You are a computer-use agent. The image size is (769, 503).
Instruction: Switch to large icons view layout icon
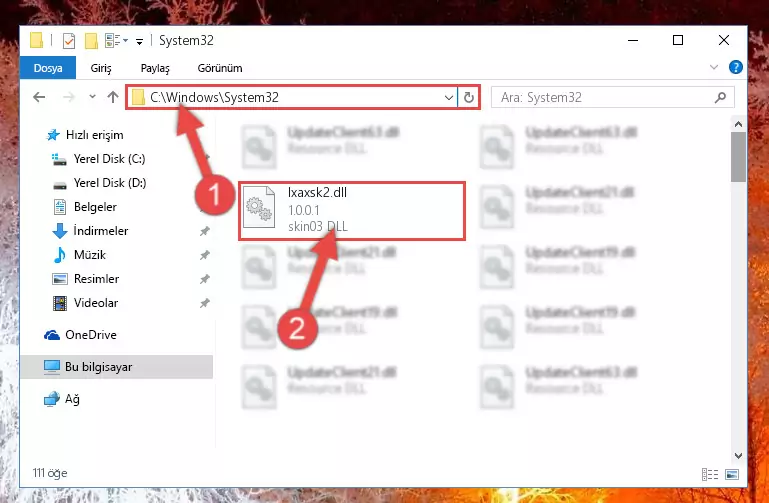click(732, 474)
